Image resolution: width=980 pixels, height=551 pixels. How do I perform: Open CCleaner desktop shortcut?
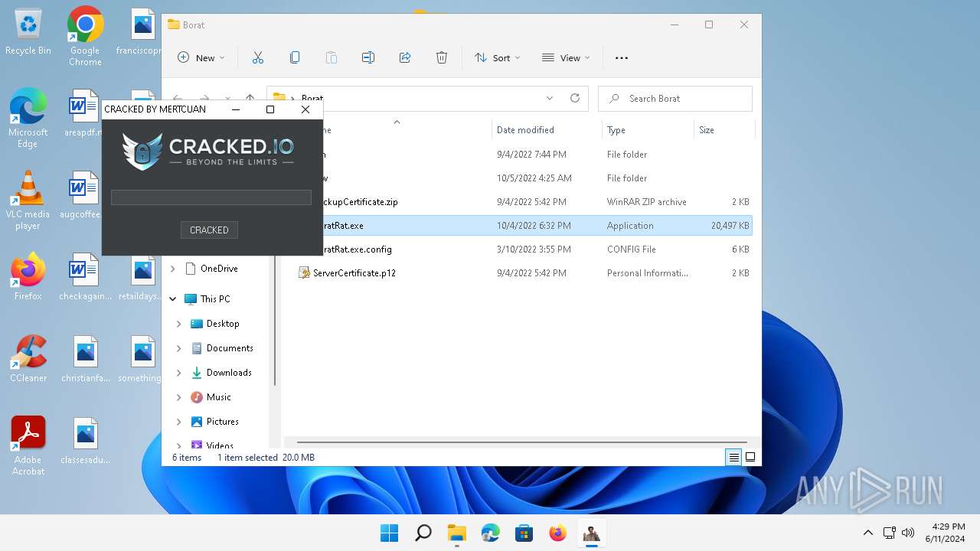click(x=28, y=359)
